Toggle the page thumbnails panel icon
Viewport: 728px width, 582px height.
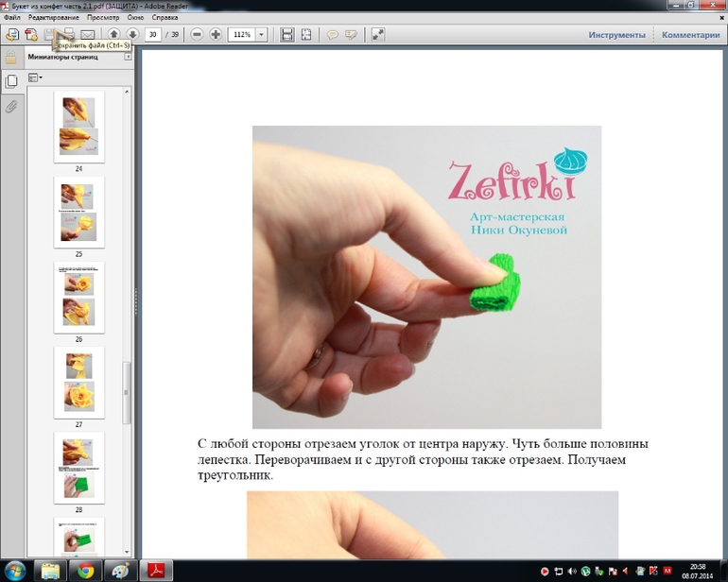11,82
